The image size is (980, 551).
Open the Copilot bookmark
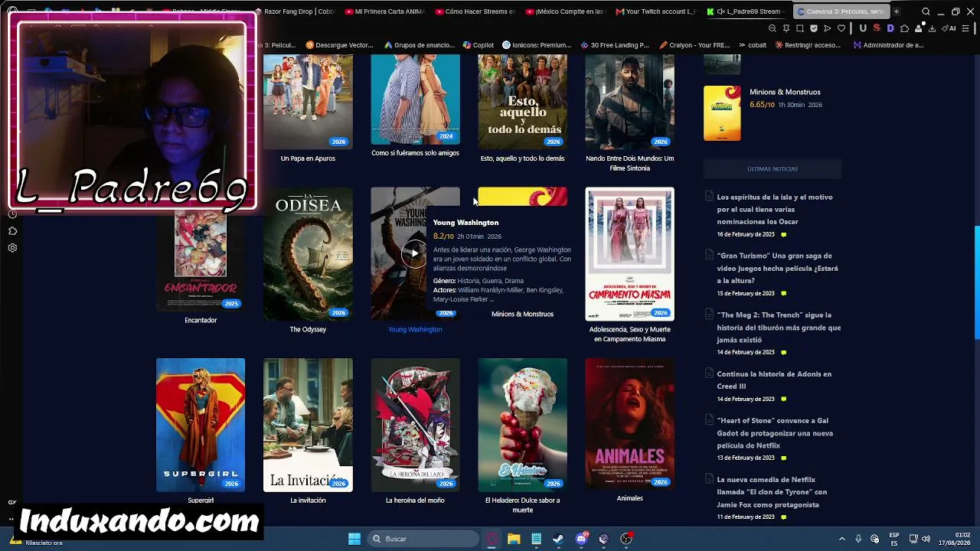tap(479, 45)
